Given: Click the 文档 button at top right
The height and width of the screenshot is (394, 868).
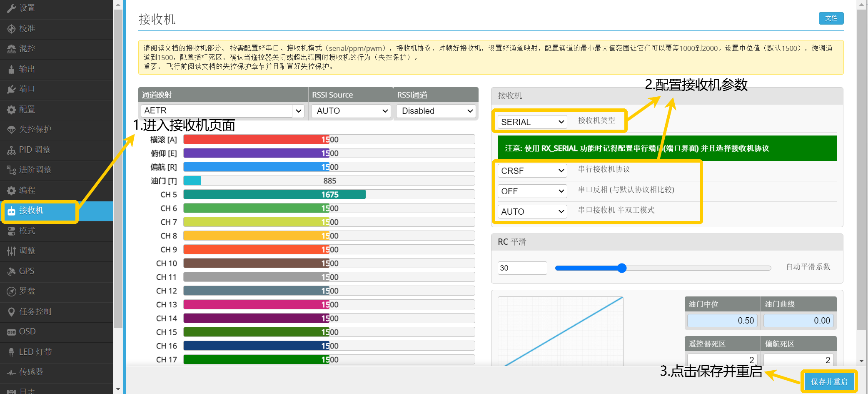Looking at the screenshot, I should pyautogui.click(x=831, y=18).
